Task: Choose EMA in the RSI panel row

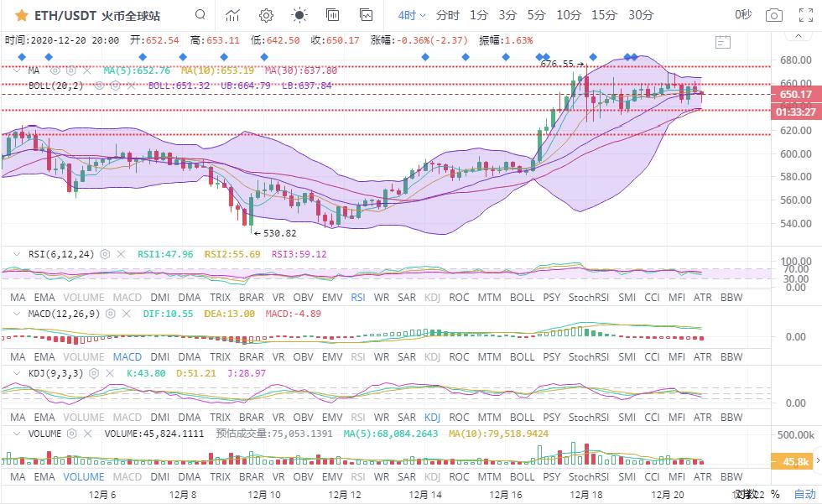Action: click(x=44, y=298)
